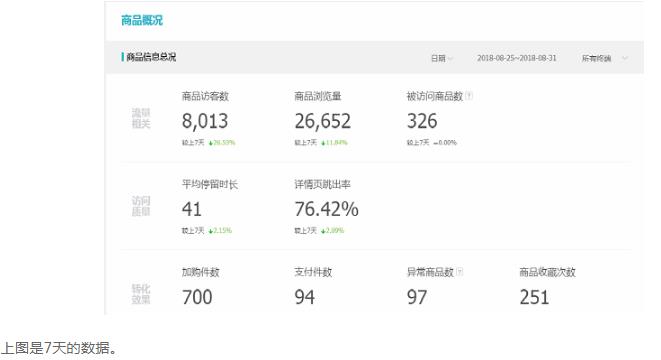Viewport: 661px width, 360px height.
Task: Click the 326 value
Action: 422,121
